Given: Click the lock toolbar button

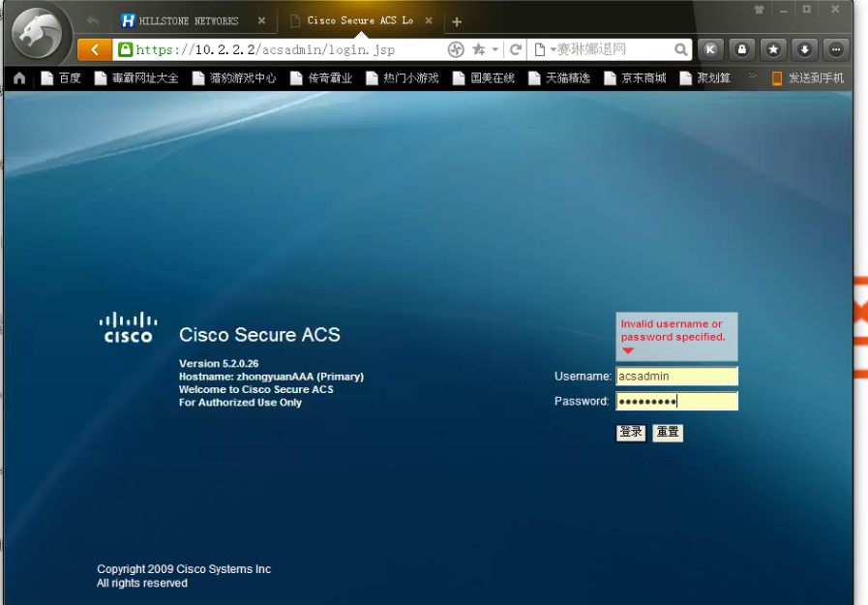Looking at the screenshot, I should tap(742, 49).
